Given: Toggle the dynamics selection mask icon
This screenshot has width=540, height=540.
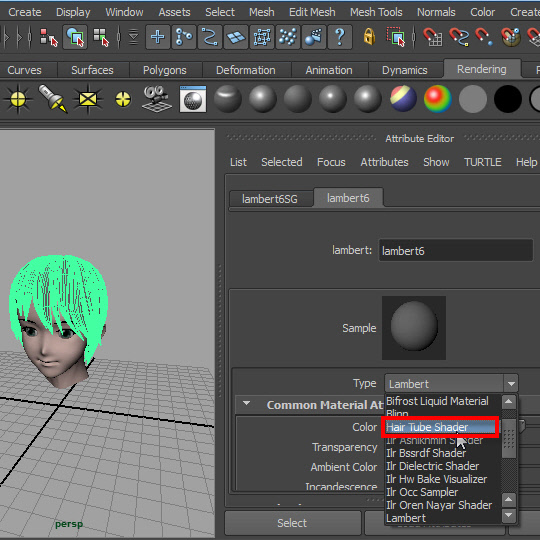Looking at the screenshot, I should [288, 37].
